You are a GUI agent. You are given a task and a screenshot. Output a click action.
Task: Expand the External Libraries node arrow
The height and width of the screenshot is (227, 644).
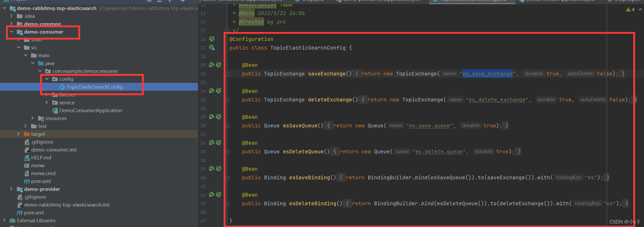4,220
